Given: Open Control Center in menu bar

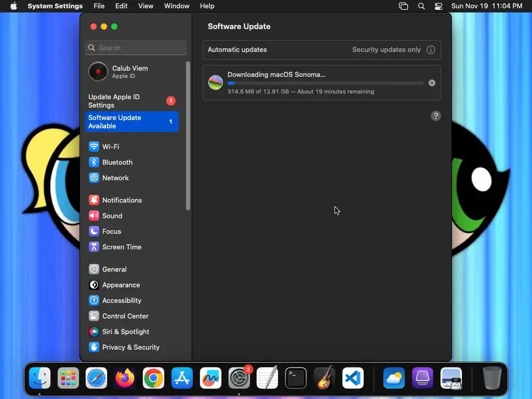Looking at the screenshot, I should coord(438,6).
